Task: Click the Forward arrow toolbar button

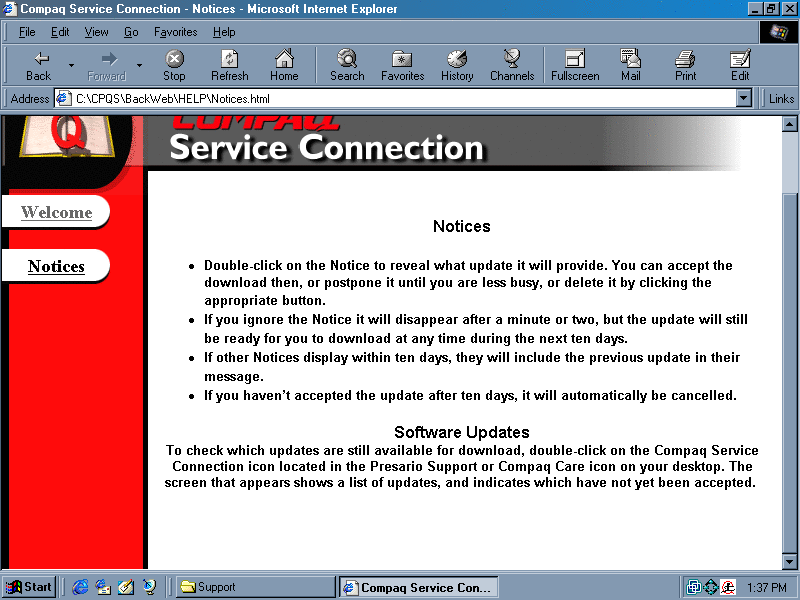Action: coord(106,65)
